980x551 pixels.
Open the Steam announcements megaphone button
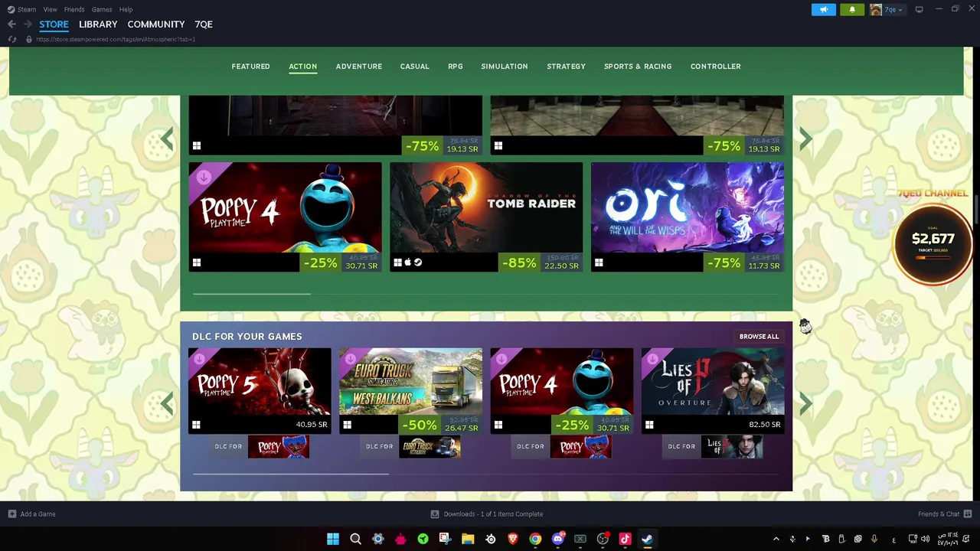[824, 9]
